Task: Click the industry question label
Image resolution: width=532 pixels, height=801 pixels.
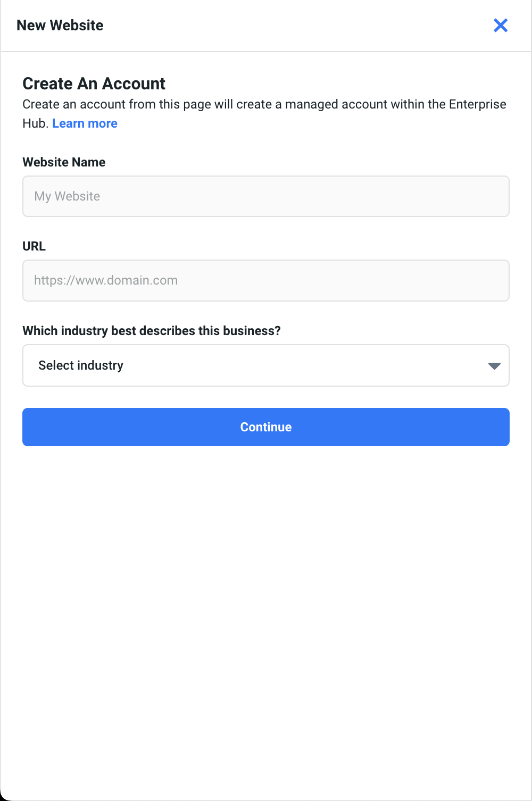Action: coord(152,331)
